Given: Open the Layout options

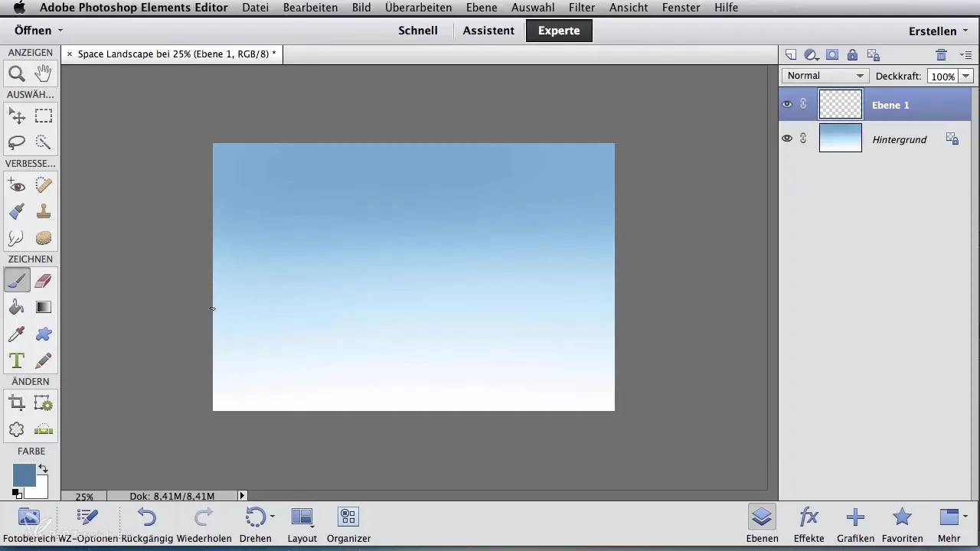Looking at the screenshot, I should pyautogui.click(x=302, y=523).
